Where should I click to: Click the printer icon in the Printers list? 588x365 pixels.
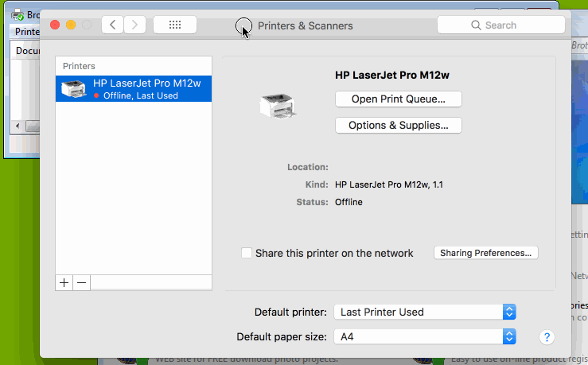pyautogui.click(x=73, y=89)
